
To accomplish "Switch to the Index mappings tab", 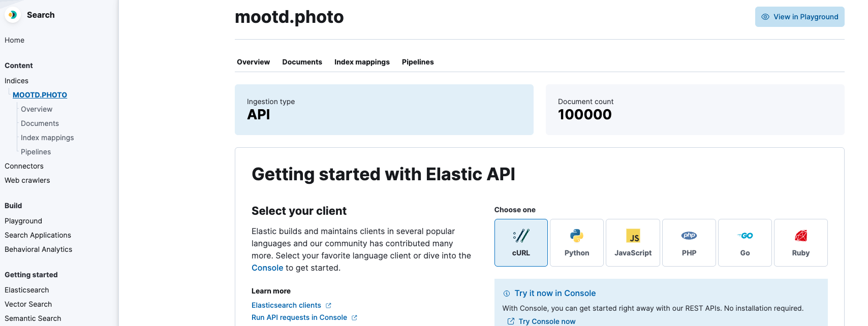I will [x=362, y=62].
